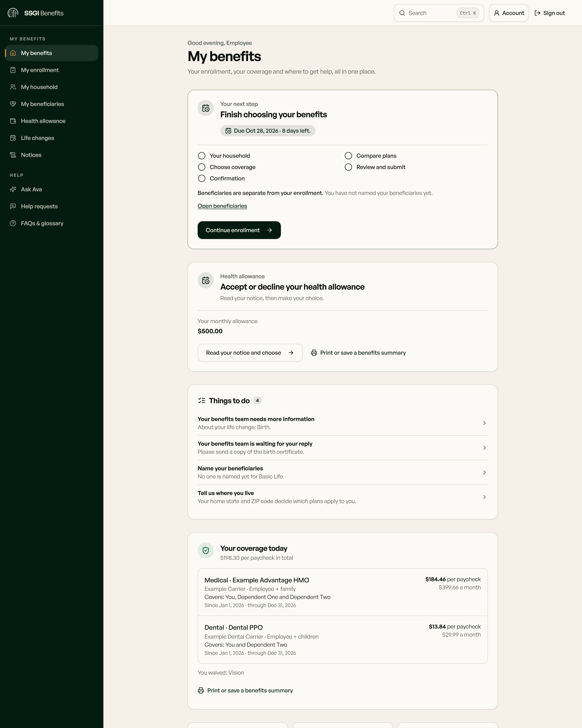Viewport: 582px width, 728px height.
Task: Open the My household sidebar item
Action: [x=51, y=87]
